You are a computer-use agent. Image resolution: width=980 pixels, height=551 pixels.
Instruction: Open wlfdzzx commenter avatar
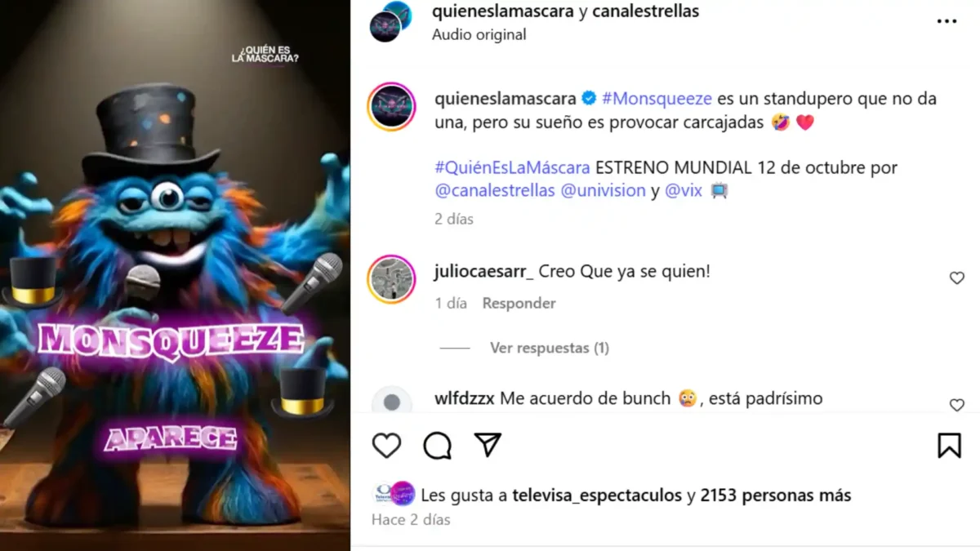click(392, 401)
